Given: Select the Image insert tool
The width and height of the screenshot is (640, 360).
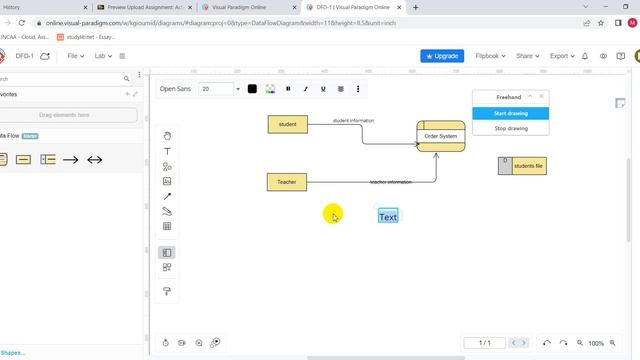Looking at the screenshot, I should (x=167, y=181).
